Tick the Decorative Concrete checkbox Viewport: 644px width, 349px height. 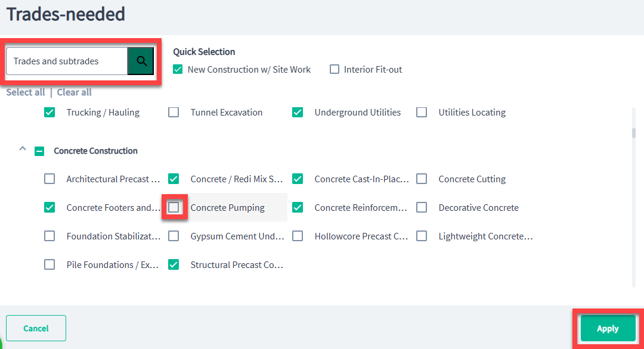422,207
